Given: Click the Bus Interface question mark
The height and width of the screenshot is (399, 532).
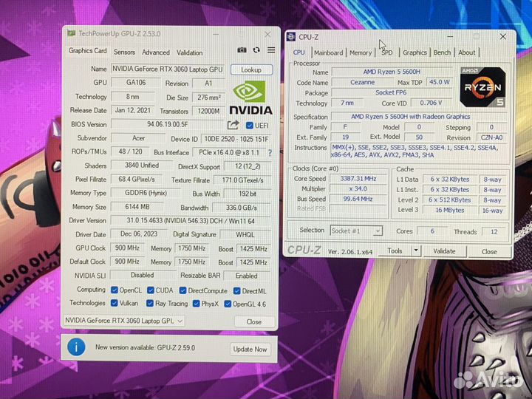Looking at the screenshot, I should [270, 153].
